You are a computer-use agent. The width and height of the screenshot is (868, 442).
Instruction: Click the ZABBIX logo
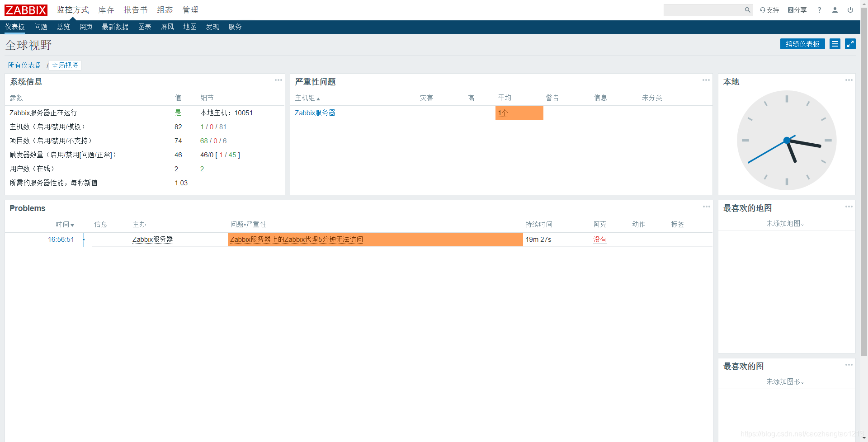coord(26,10)
